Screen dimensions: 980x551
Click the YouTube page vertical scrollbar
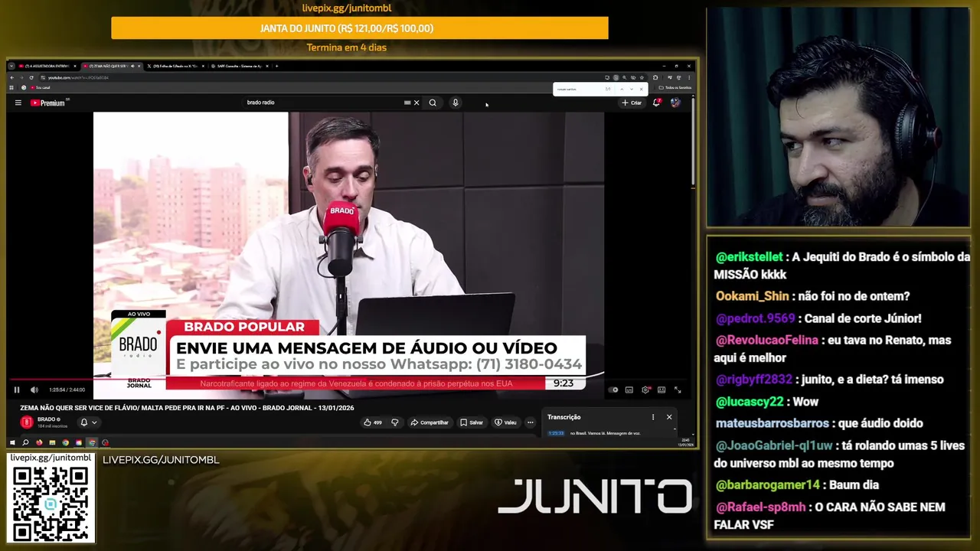(693, 142)
